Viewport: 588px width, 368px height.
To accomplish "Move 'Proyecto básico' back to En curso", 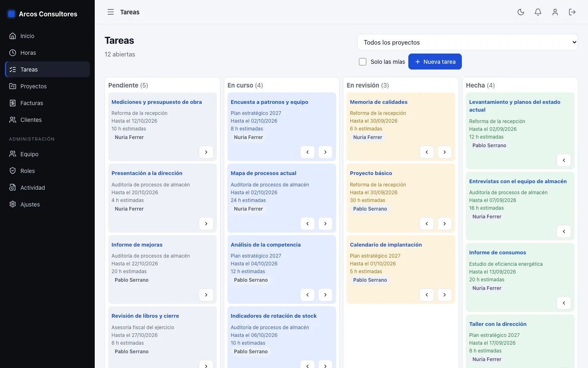I will 427,224.
